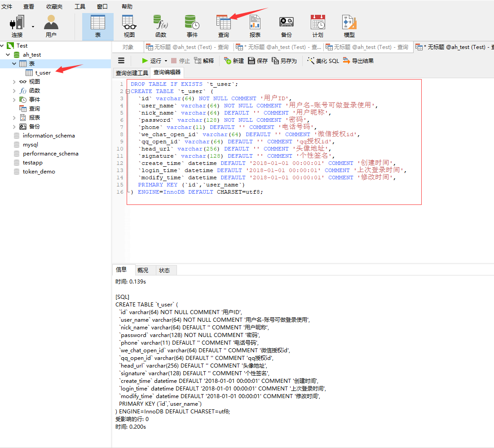The width and height of the screenshot is (494, 448).
Task: Open the 帮助 menu
Action: (127, 6)
